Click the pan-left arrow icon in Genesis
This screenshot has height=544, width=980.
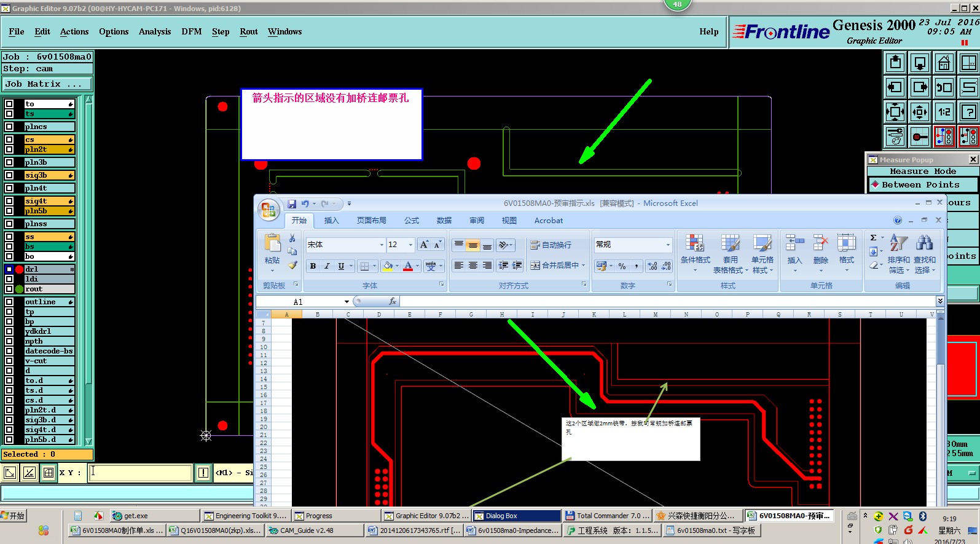(895, 87)
